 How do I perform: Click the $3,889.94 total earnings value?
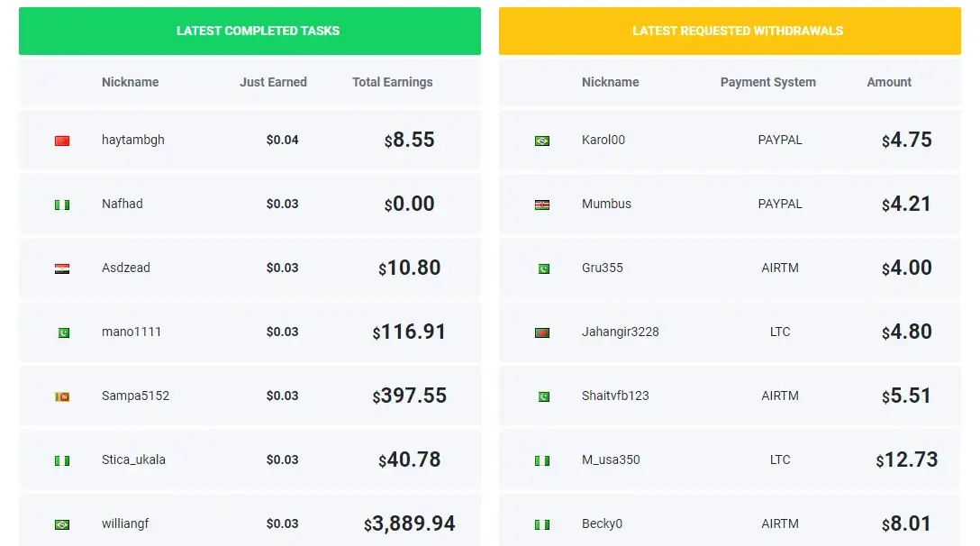point(409,523)
